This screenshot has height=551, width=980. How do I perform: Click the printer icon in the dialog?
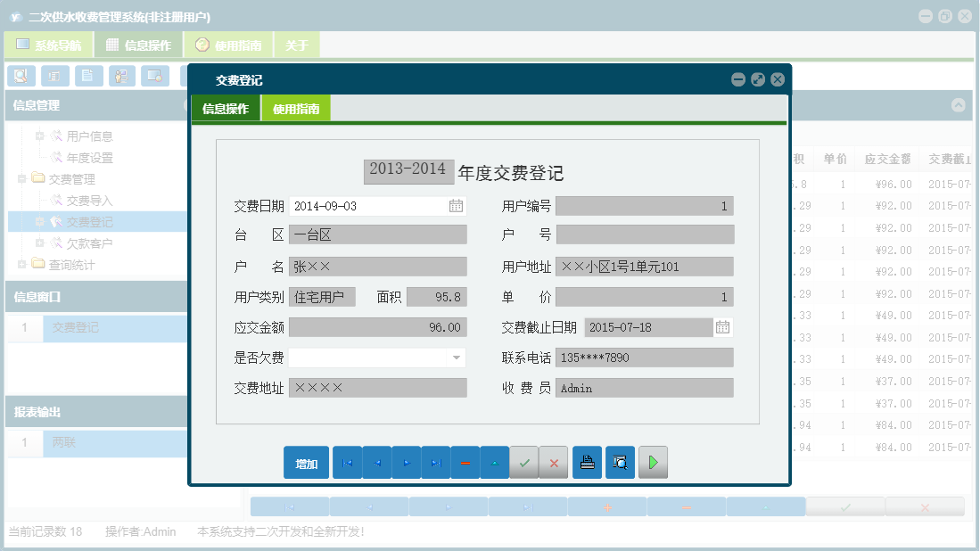587,462
